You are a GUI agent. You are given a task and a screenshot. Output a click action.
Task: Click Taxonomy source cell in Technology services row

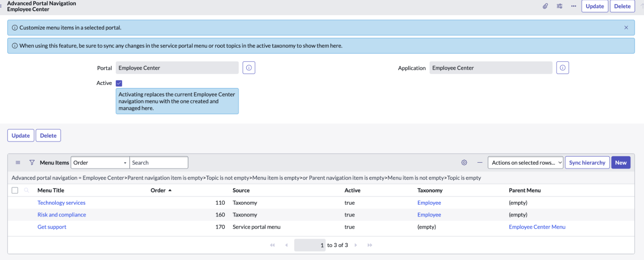[245, 203]
